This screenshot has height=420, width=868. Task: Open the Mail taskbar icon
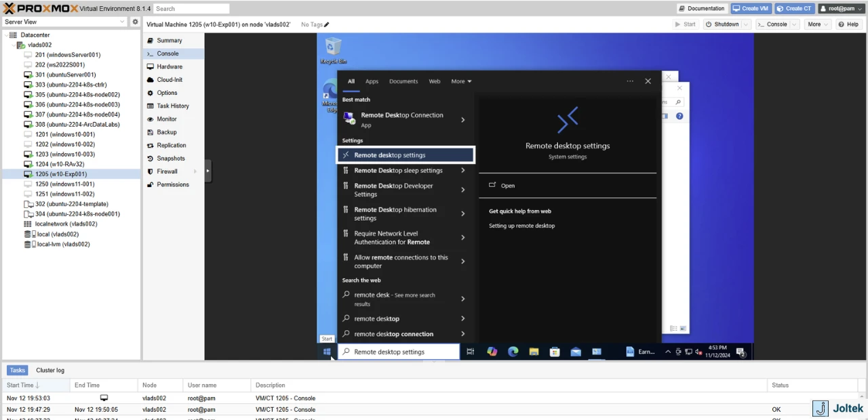[576, 352]
